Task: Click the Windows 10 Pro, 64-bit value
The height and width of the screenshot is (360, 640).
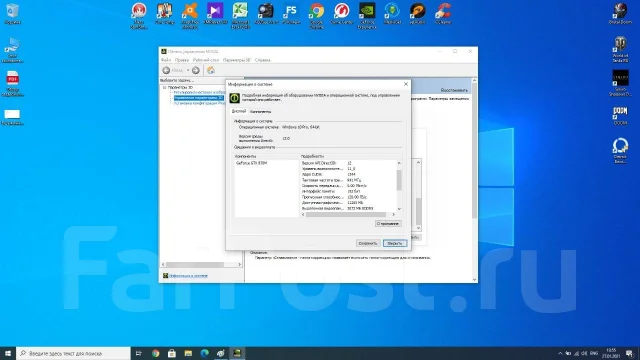Action: pyautogui.click(x=301, y=127)
